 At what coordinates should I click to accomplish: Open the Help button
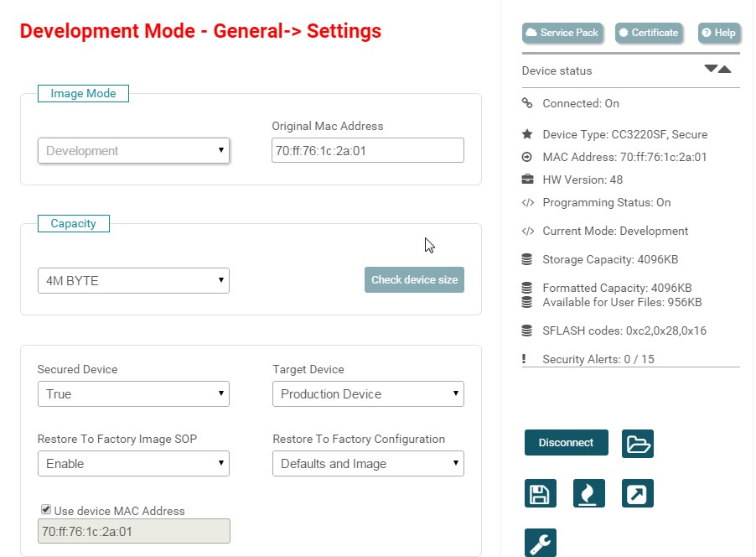tap(718, 33)
